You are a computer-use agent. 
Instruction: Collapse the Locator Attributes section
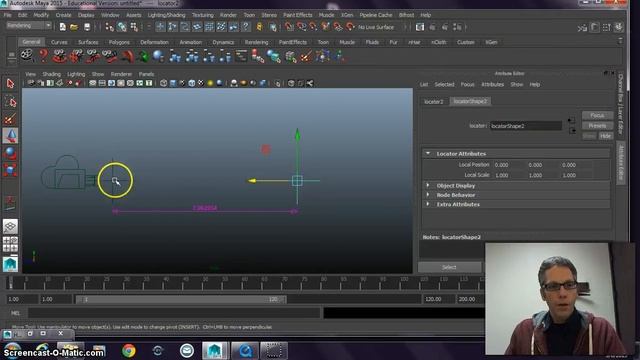[x=428, y=153]
